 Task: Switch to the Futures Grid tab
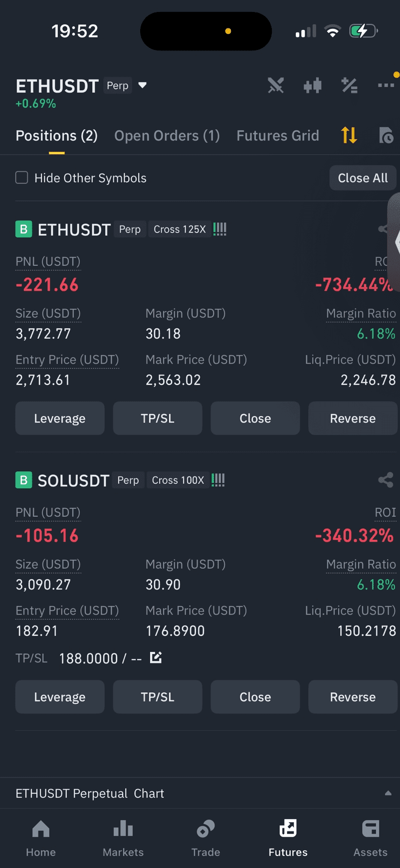click(x=278, y=136)
